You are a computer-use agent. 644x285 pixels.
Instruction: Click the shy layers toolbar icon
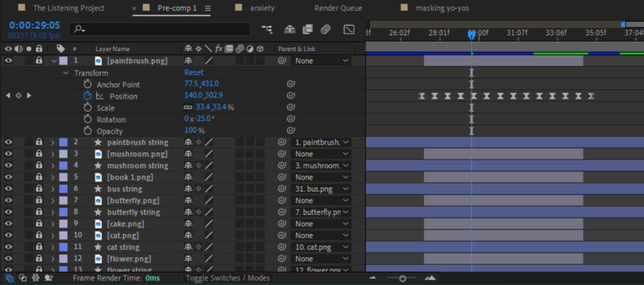click(x=289, y=29)
